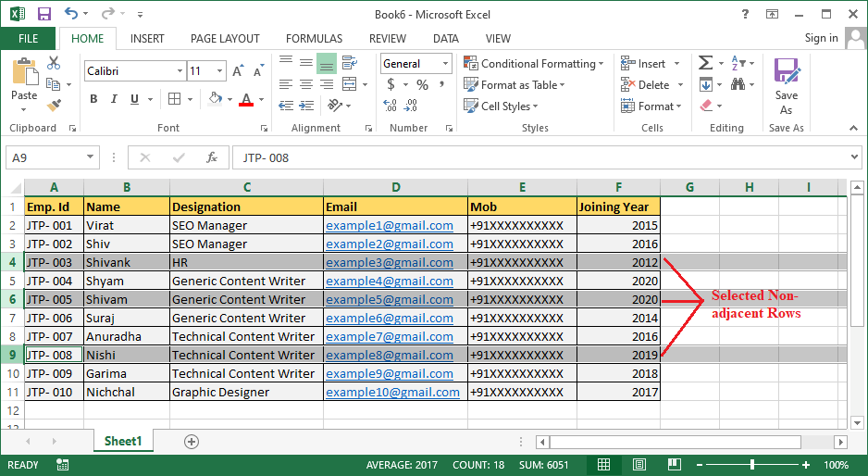Viewport: 868px width, 476px height.
Task: Open the FILE tab
Action: [29, 38]
